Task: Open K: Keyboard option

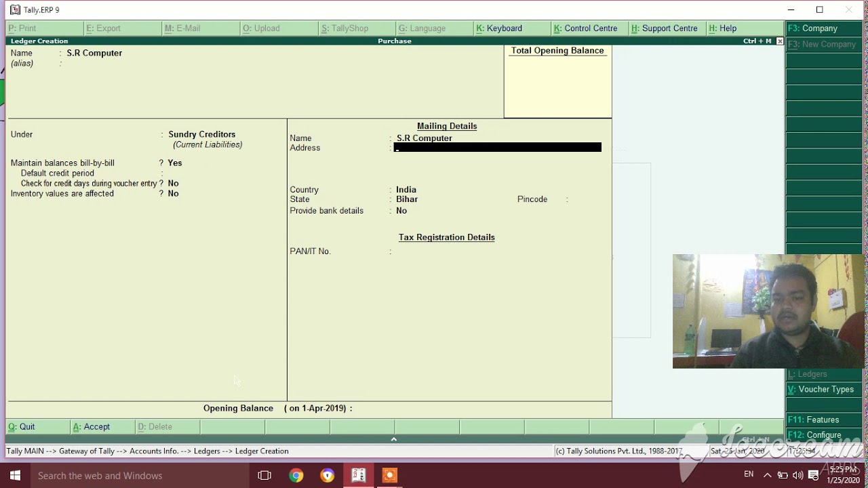Action: pos(513,28)
